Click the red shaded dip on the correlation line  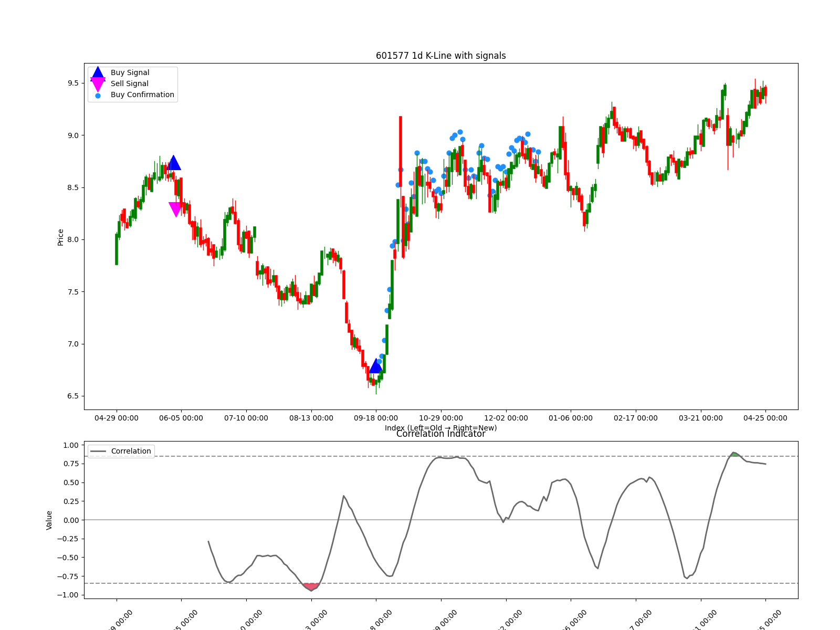(x=311, y=586)
